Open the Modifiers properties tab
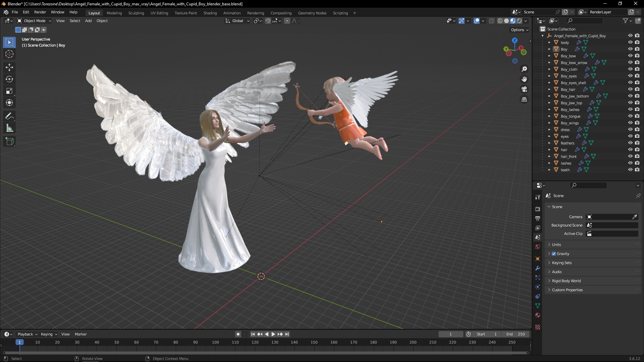This screenshot has height=362, width=644. click(x=538, y=268)
